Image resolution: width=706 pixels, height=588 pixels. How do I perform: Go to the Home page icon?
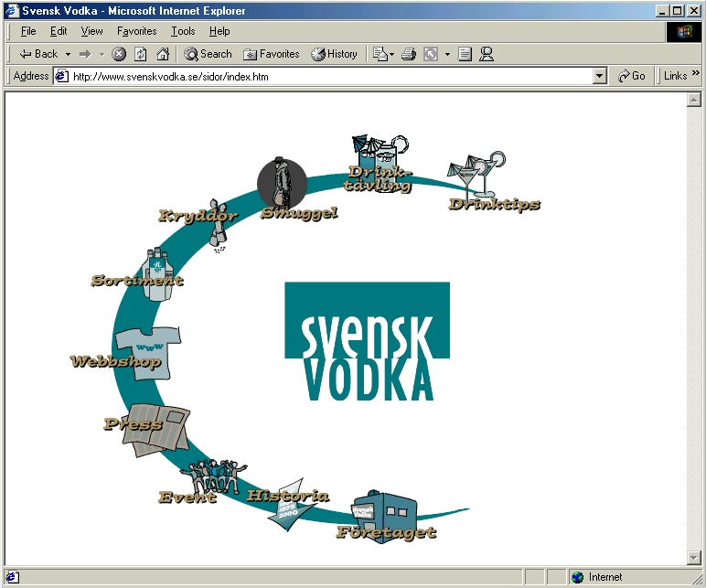coord(163,54)
